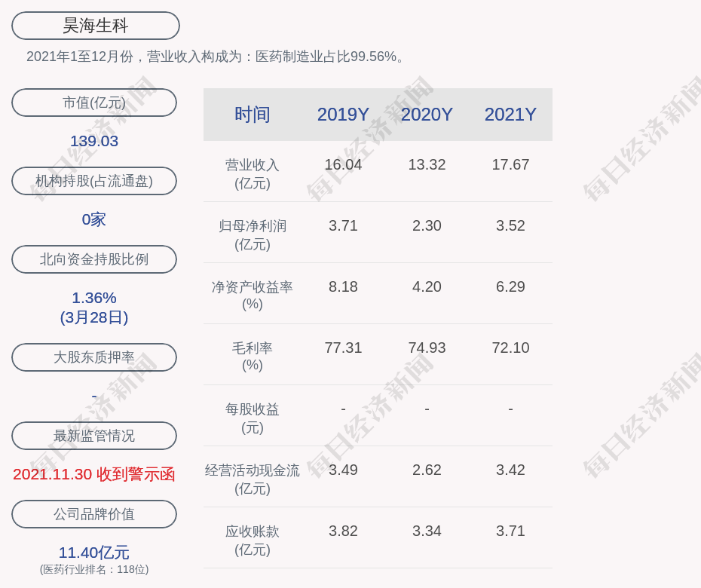Select 2021 operating cash flow 3.42
Image resolution: width=701 pixels, height=588 pixels.
tap(510, 470)
